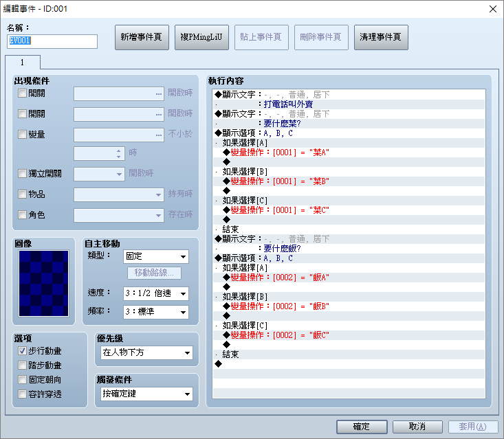
Task: Confirm with the 確定 button
Action: [362, 427]
